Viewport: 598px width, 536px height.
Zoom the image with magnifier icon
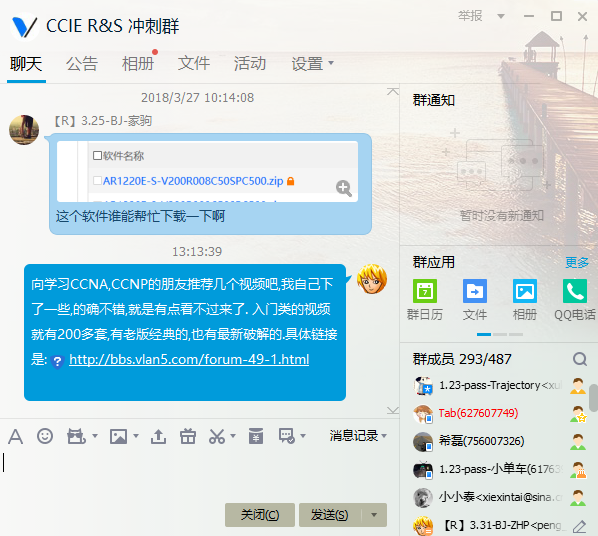344,188
